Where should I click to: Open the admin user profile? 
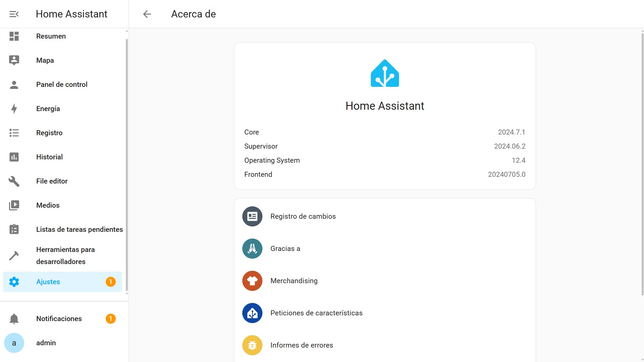coord(46,343)
